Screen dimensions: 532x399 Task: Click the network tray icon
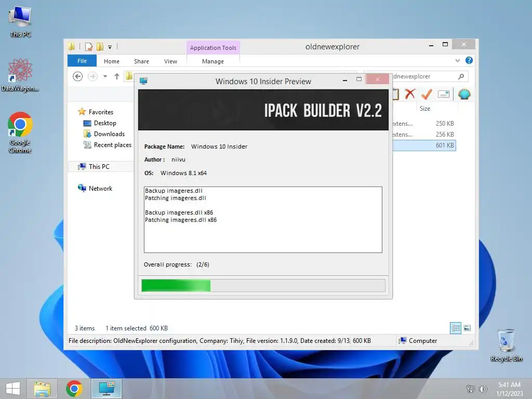[470, 389]
